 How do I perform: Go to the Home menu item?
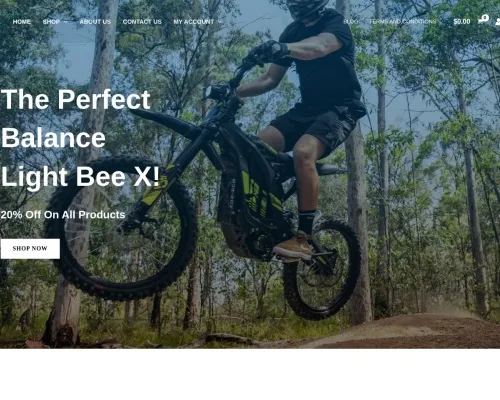[x=22, y=22]
